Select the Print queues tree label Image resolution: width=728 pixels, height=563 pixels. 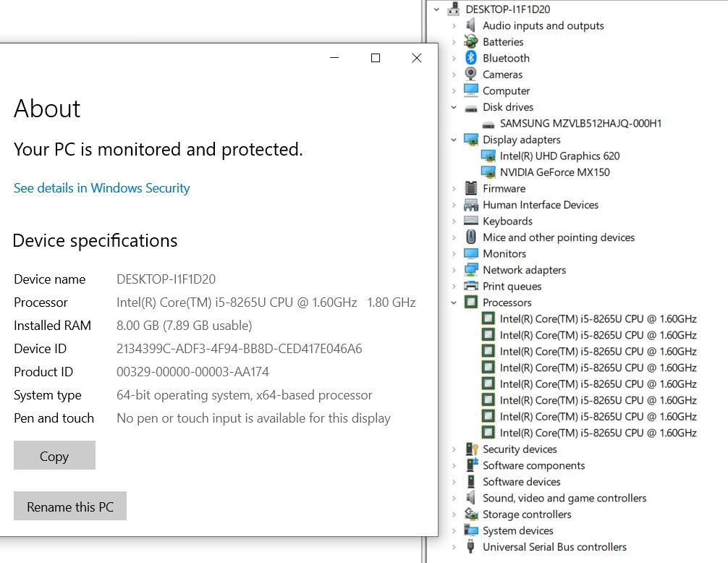tap(512, 286)
